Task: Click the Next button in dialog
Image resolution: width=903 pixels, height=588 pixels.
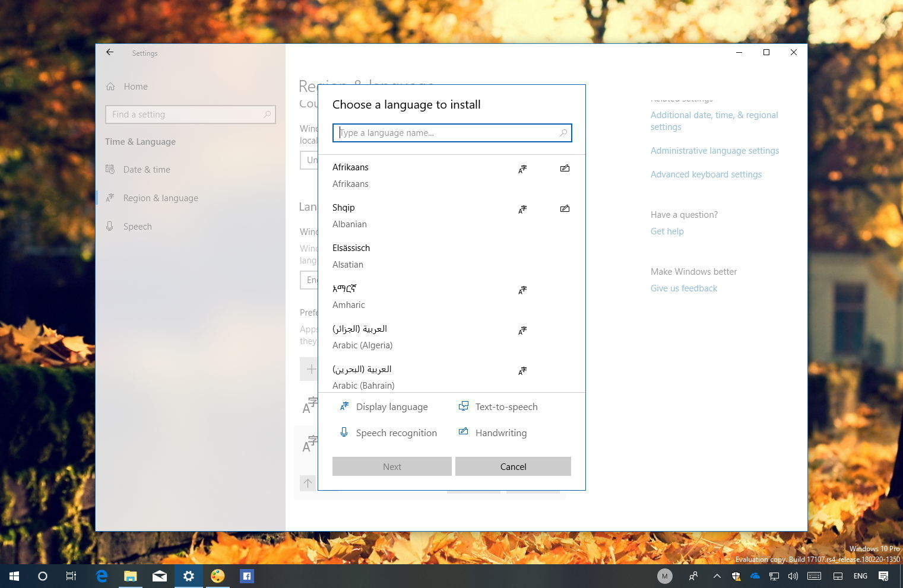Action: click(x=392, y=466)
